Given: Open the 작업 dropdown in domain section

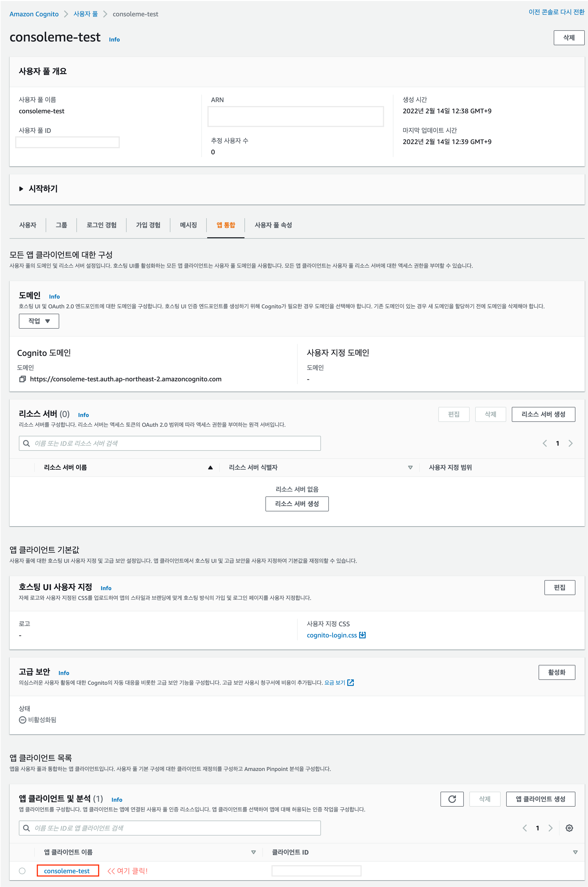Looking at the screenshot, I should (39, 321).
